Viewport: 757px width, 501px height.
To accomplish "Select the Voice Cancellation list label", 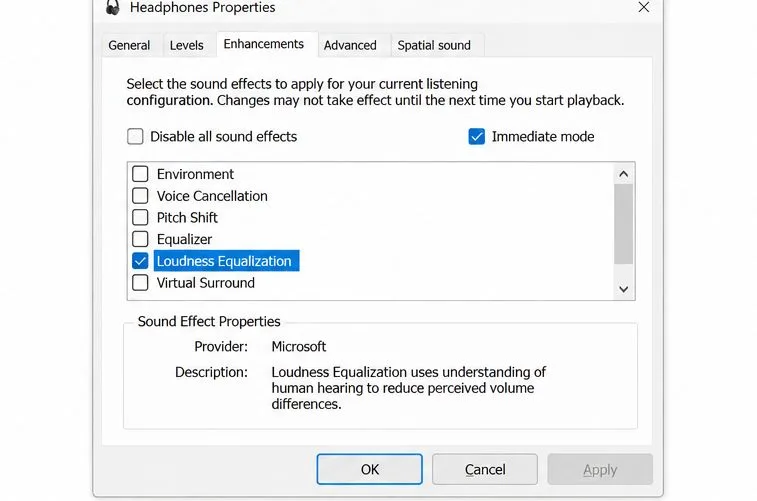I will [212, 196].
